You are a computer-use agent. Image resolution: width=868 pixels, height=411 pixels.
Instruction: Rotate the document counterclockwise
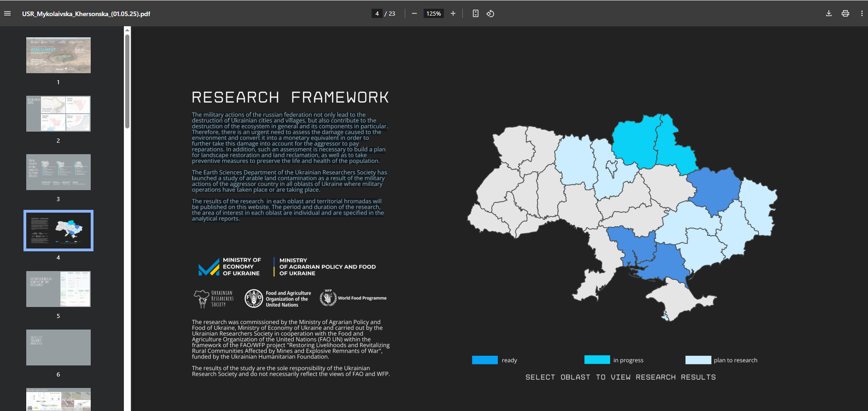[x=490, y=13]
